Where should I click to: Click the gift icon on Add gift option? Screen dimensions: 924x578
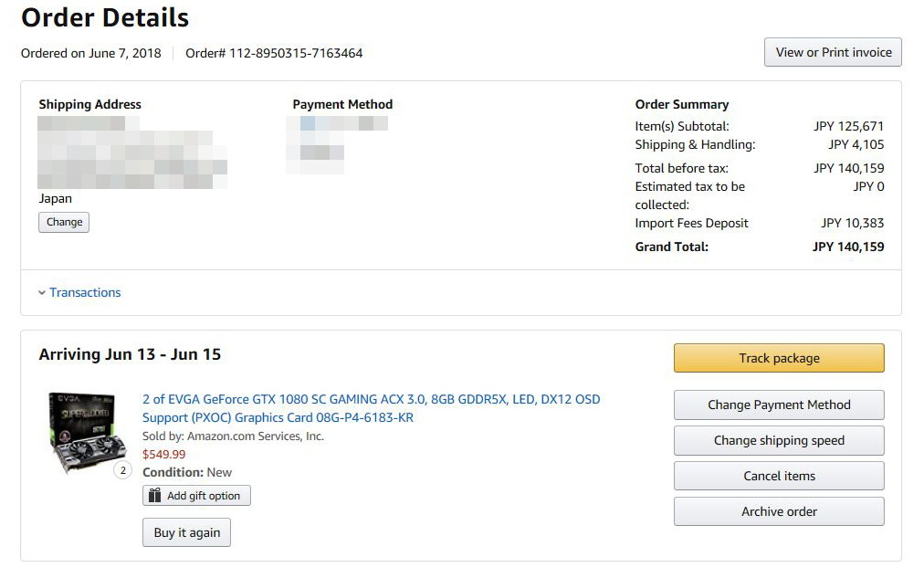click(x=154, y=496)
